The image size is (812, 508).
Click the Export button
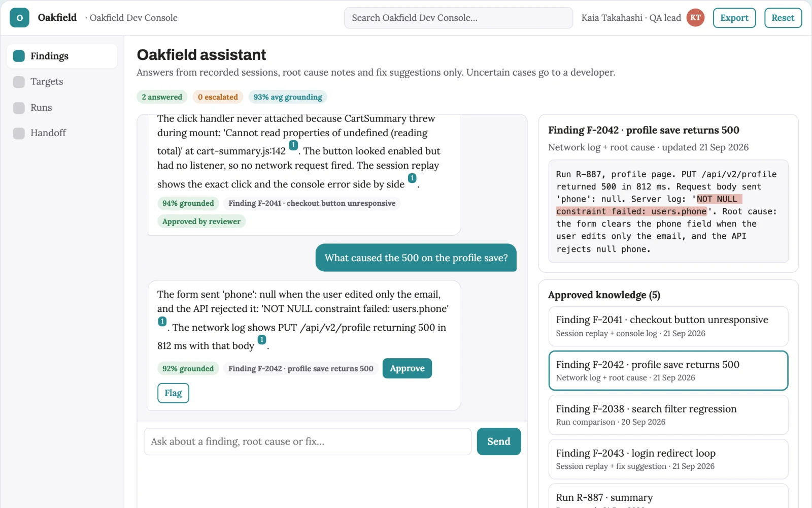pos(734,18)
